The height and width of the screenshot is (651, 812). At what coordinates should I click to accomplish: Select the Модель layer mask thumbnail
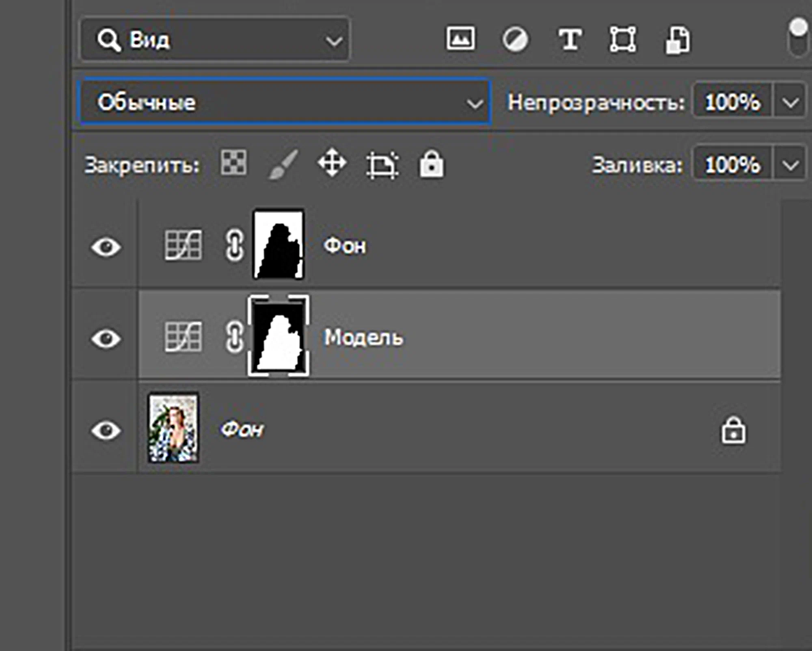tap(279, 336)
